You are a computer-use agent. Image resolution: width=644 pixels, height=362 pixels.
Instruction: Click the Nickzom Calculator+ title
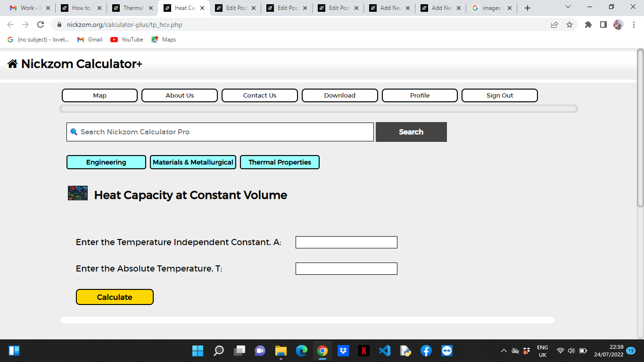[82, 64]
